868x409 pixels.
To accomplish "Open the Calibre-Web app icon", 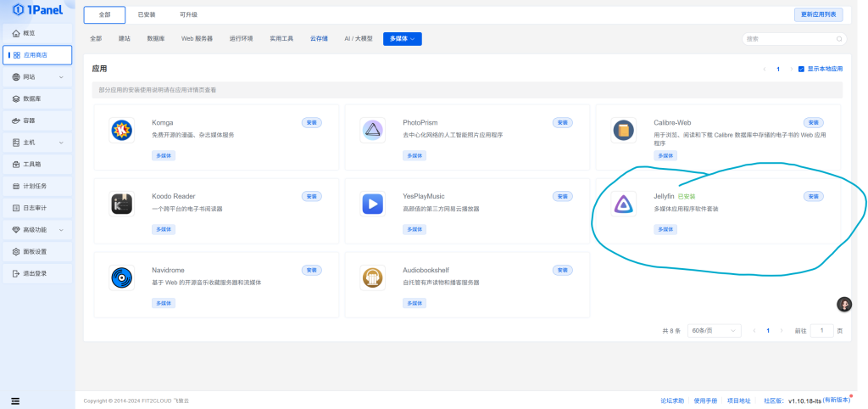I will 624,131.
